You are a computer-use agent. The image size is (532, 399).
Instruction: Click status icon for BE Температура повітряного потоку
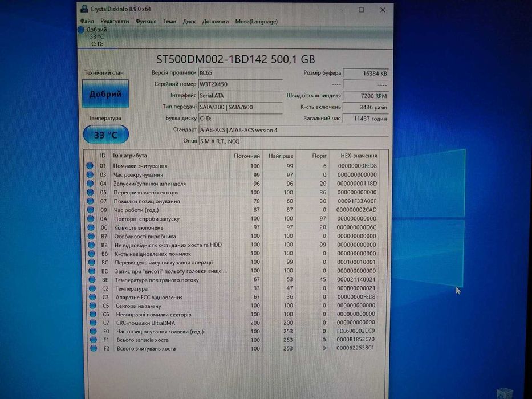[x=92, y=280]
